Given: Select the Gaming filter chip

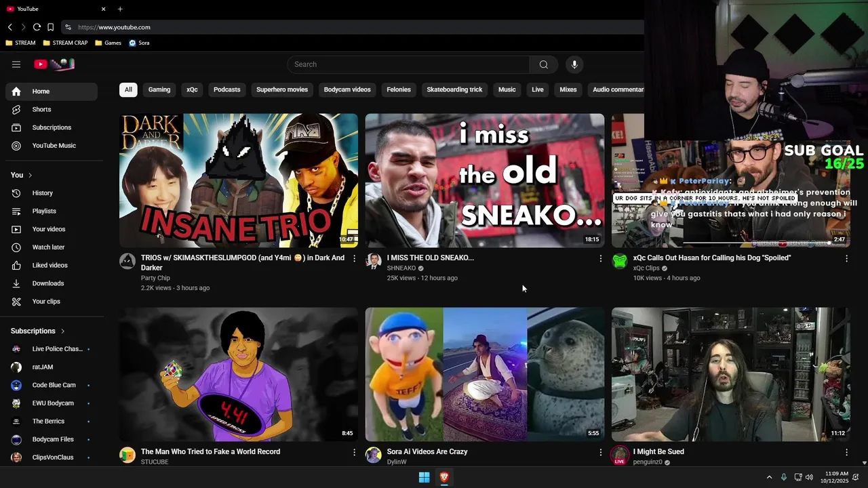Looking at the screenshot, I should click(159, 89).
